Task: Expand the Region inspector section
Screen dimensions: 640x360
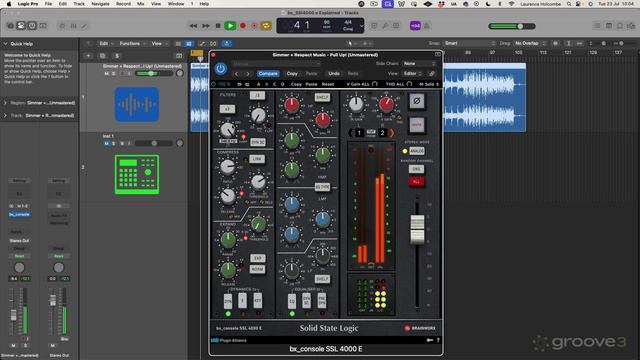Action: (x=5, y=103)
